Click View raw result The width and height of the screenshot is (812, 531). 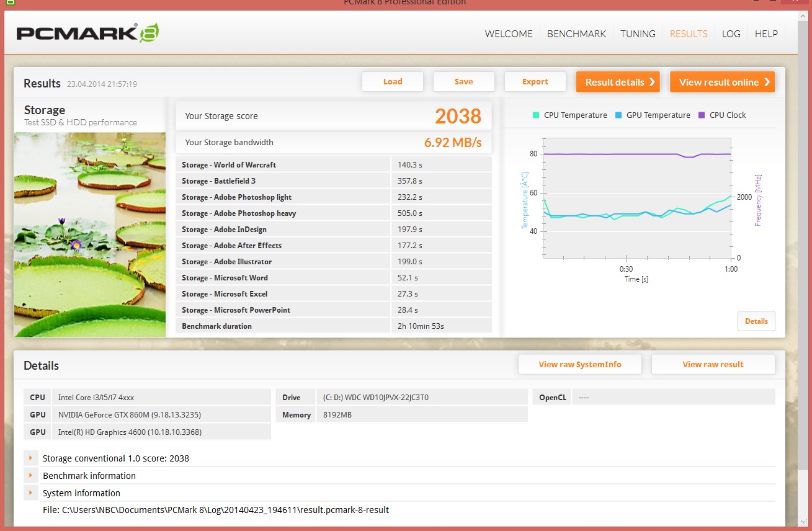click(713, 365)
